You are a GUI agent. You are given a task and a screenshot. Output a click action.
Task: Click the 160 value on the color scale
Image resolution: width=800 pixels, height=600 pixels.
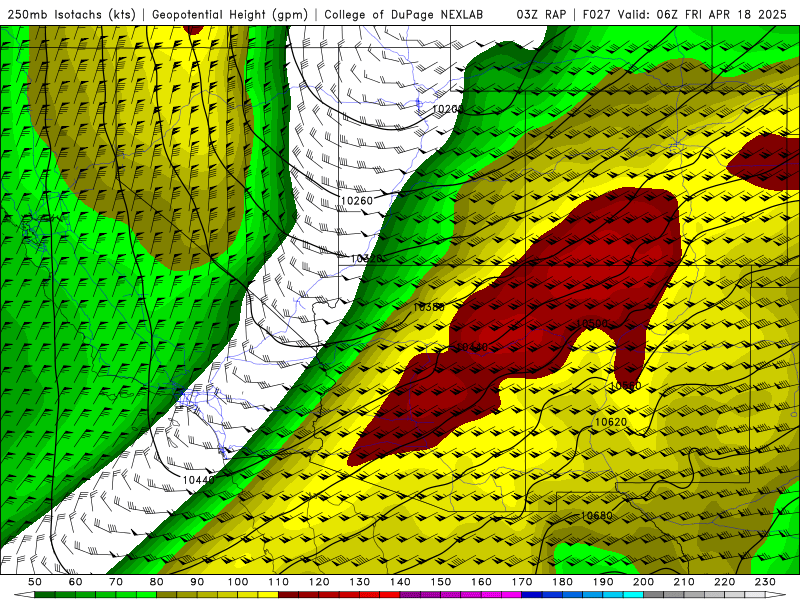click(x=481, y=582)
